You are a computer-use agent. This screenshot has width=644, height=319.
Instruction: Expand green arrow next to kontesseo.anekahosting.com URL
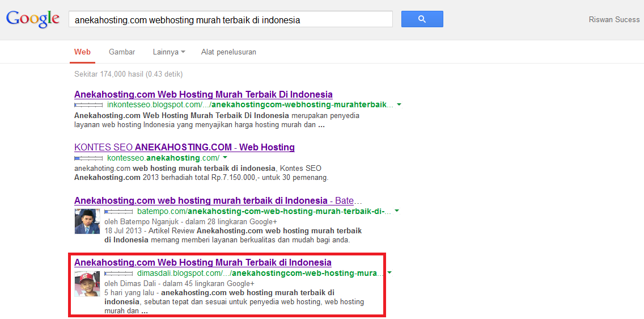[x=225, y=158]
